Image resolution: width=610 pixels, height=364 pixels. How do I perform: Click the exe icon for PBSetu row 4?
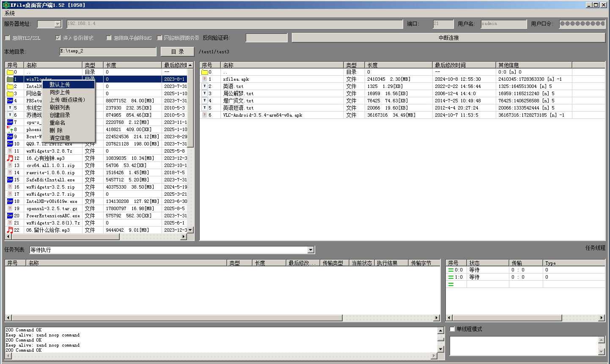(10, 101)
